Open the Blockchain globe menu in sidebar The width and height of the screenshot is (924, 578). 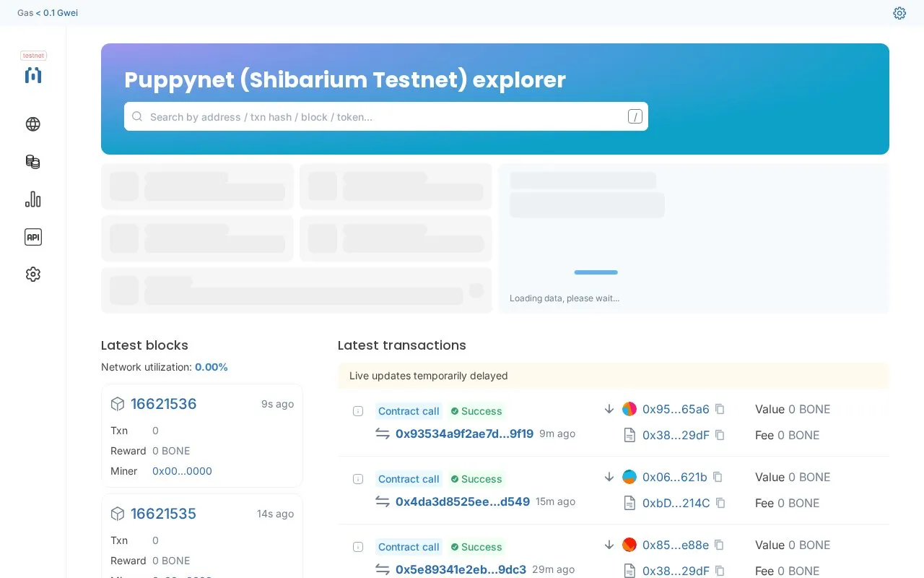click(x=33, y=124)
